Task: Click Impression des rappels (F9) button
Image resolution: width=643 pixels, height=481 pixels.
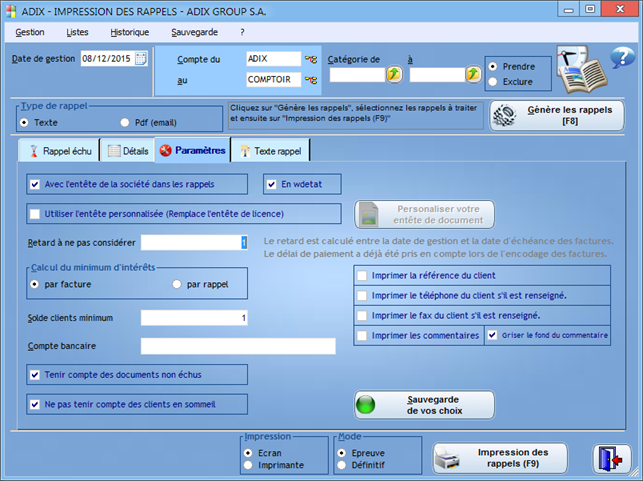Action: (500, 458)
